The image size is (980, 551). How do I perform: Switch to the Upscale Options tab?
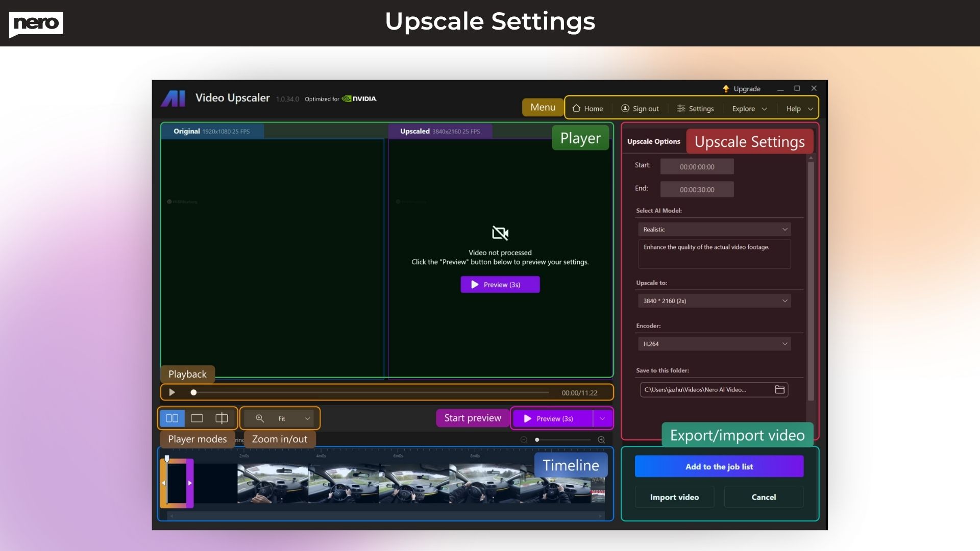tap(654, 141)
